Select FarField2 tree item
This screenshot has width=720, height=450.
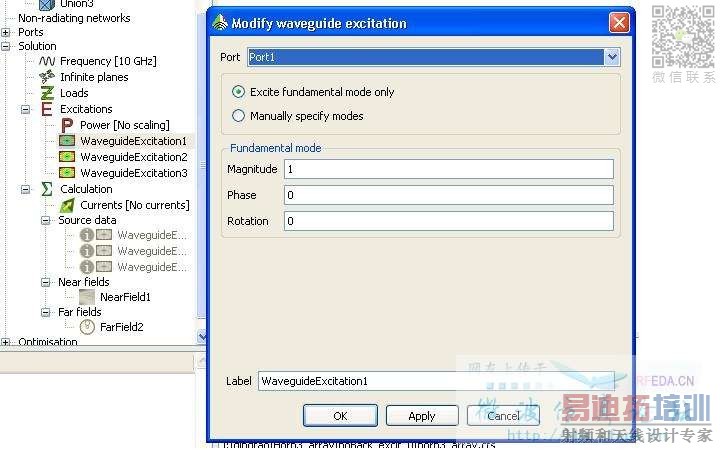pos(122,327)
